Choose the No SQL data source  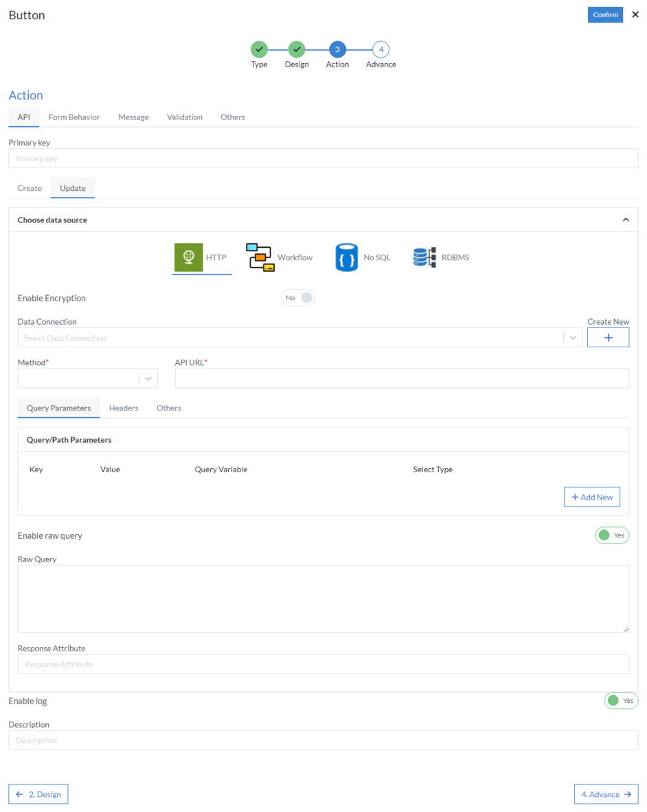click(x=346, y=257)
